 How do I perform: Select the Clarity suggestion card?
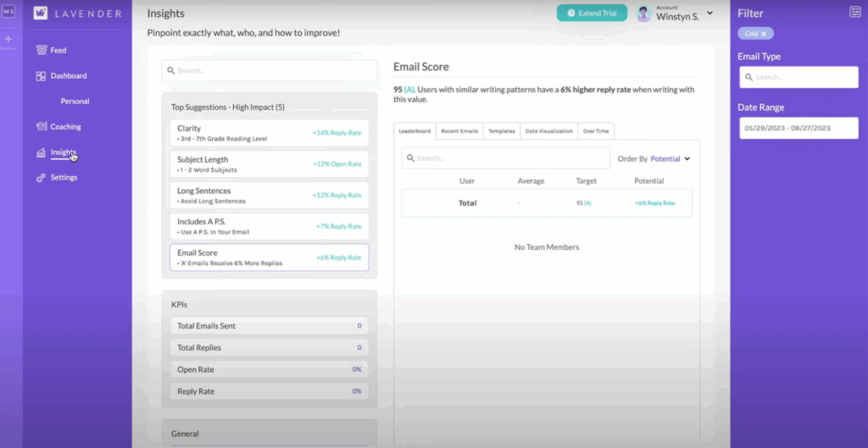(x=269, y=132)
